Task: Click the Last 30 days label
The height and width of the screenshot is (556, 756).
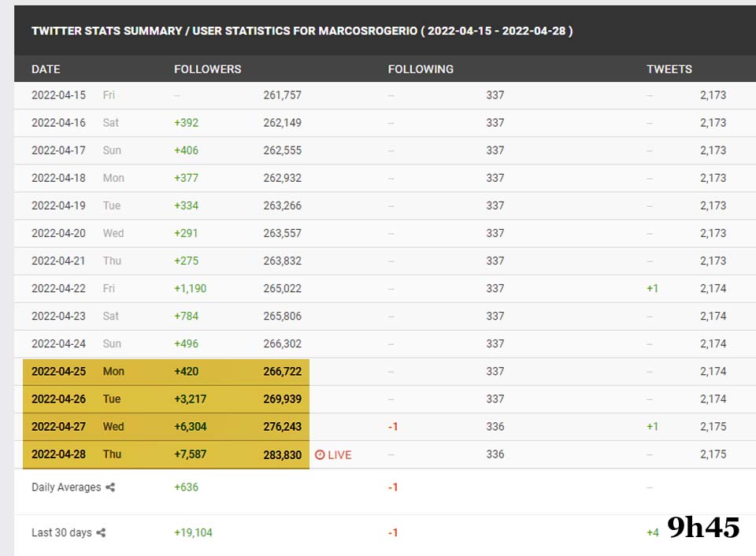Action: tap(61, 533)
